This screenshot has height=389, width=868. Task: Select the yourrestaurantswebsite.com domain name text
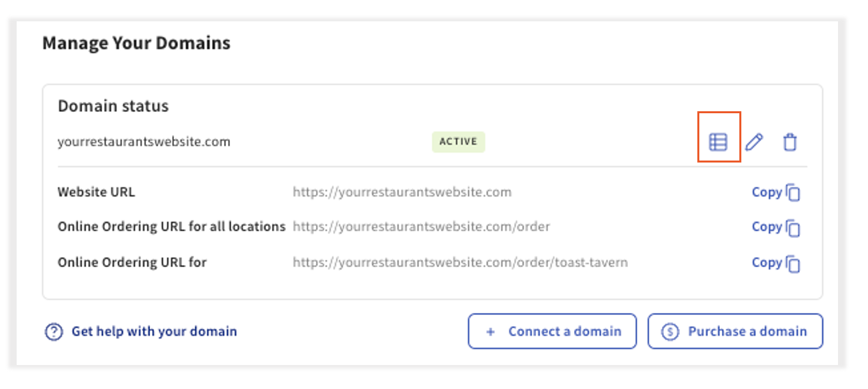(143, 141)
